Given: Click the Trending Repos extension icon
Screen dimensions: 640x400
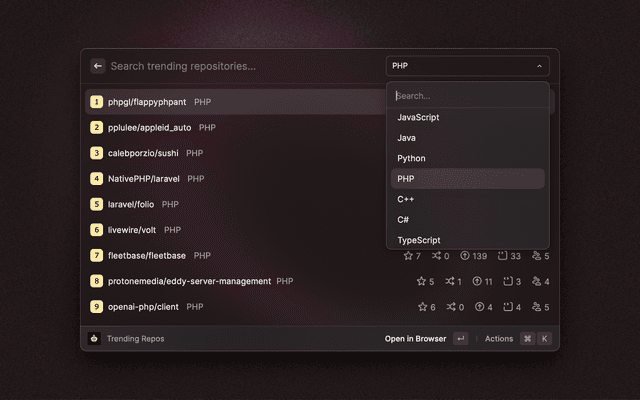Looking at the screenshot, I should [x=94, y=339].
